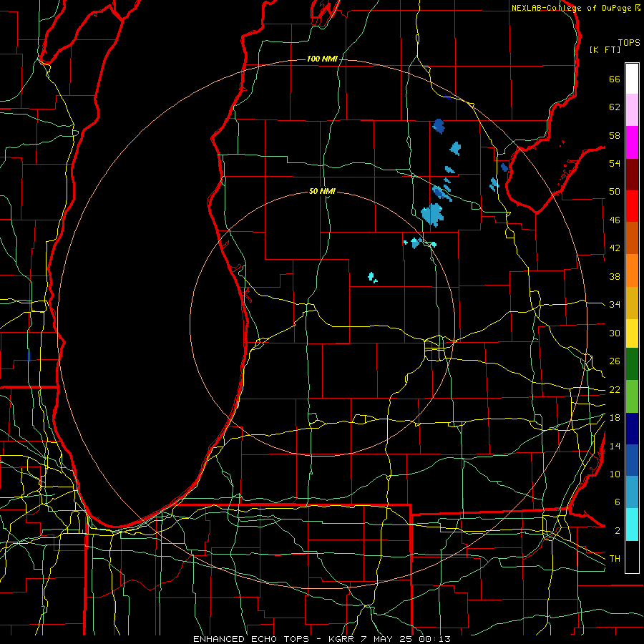This screenshot has height=644, width=644.
Task: Click the orange swatch above label 38
Action: [632, 270]
